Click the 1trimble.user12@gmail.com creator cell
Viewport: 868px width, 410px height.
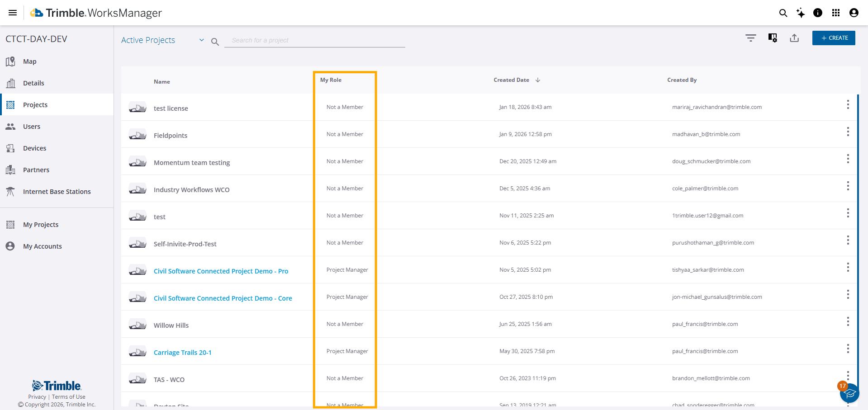pyautogui.click(x=708, y=216)
